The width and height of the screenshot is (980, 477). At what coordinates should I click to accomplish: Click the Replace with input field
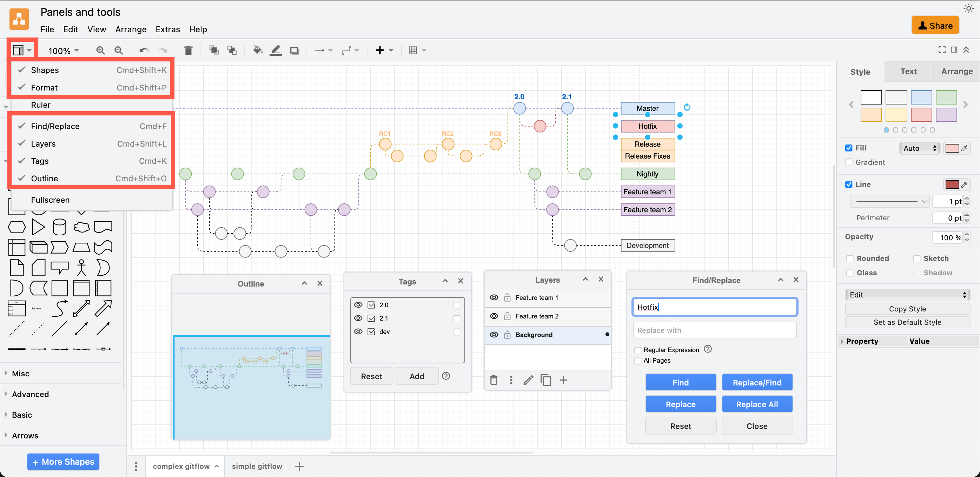point(714,330)
